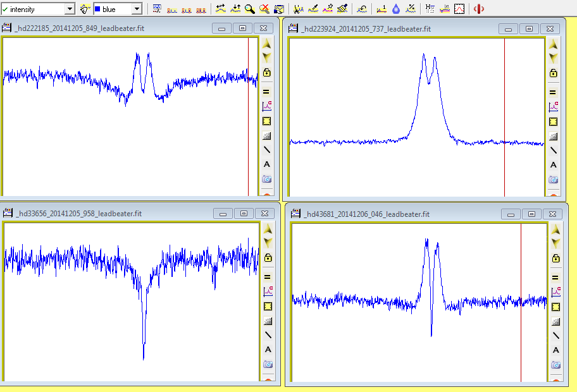Select the line drawing tool in hd33656 window
This screenshot has width=577, height=392.
267,334
